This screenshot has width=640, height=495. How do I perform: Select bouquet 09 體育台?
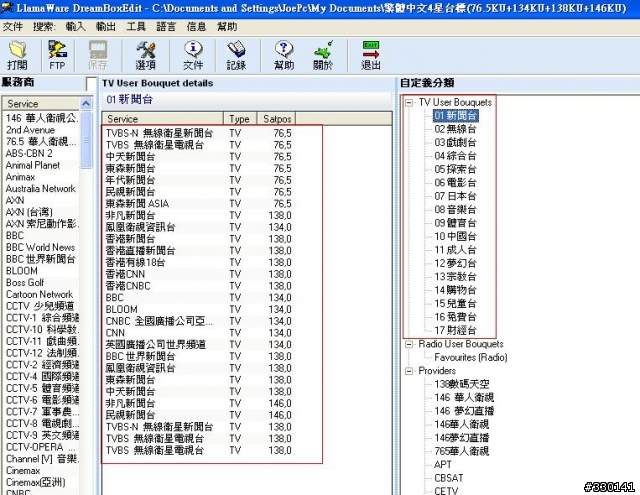(455, 223)
